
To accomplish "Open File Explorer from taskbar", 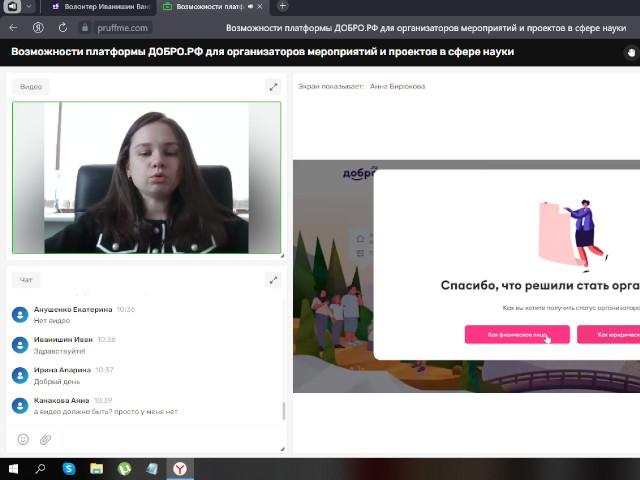I will 96,469.
